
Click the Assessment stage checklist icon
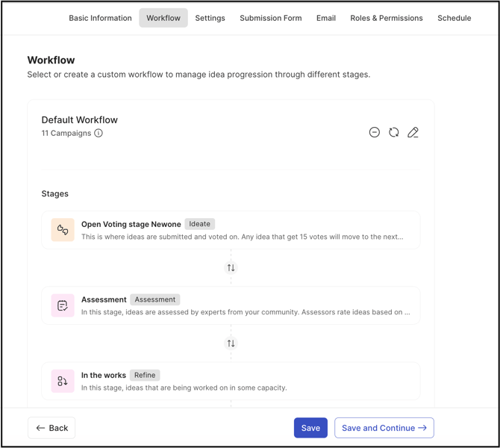tap(63, 305)
